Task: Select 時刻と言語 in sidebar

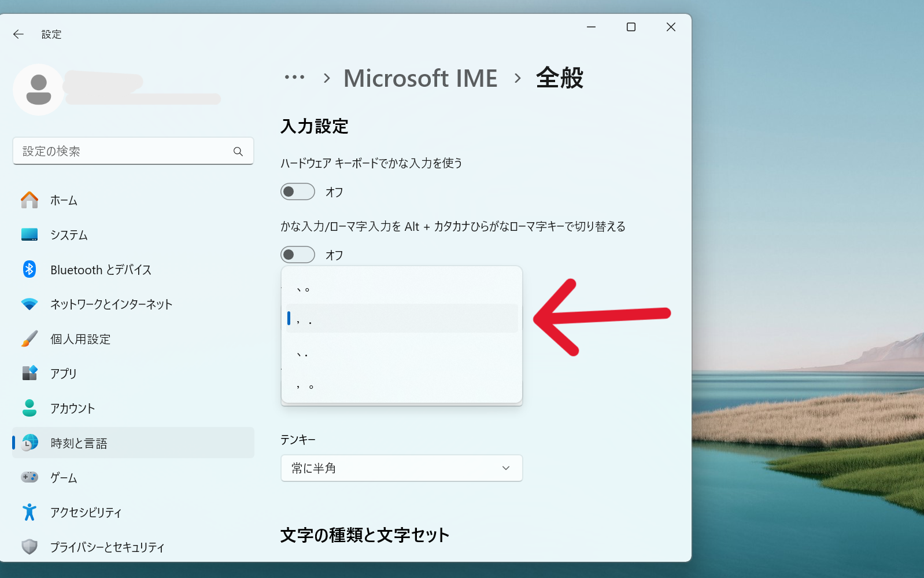Action: [133, 443]
